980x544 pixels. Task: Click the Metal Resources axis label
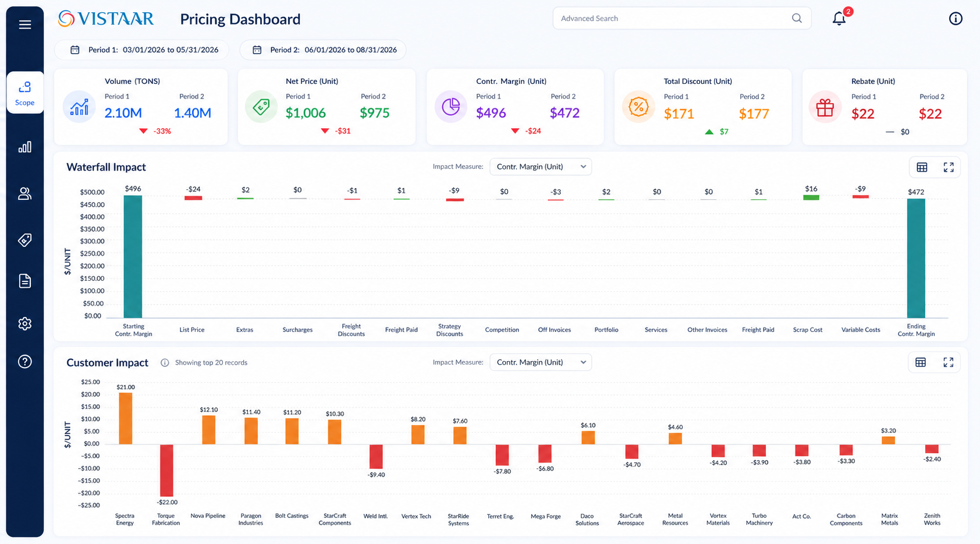(675, 519)
